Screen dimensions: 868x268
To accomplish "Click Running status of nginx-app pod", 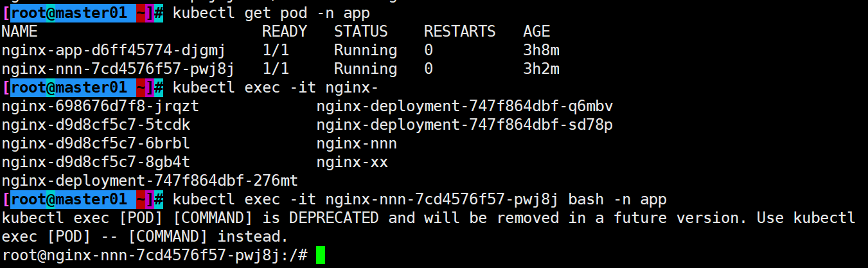I will [366, 50].
